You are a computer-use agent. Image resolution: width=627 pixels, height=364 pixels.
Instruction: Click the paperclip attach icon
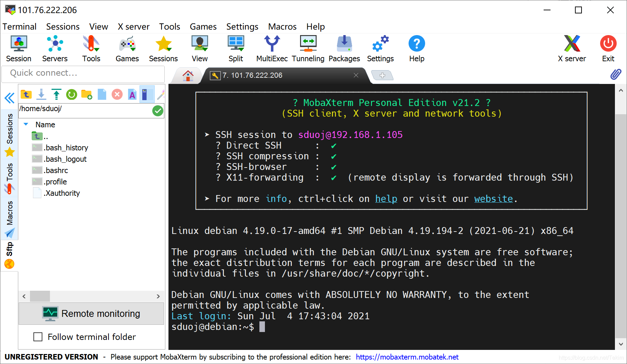coord(616,74)
